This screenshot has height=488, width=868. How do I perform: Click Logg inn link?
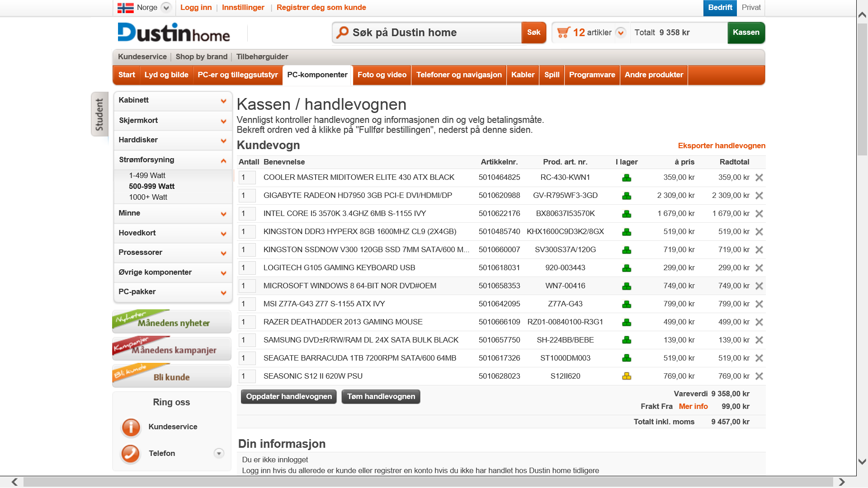[196, 7]
